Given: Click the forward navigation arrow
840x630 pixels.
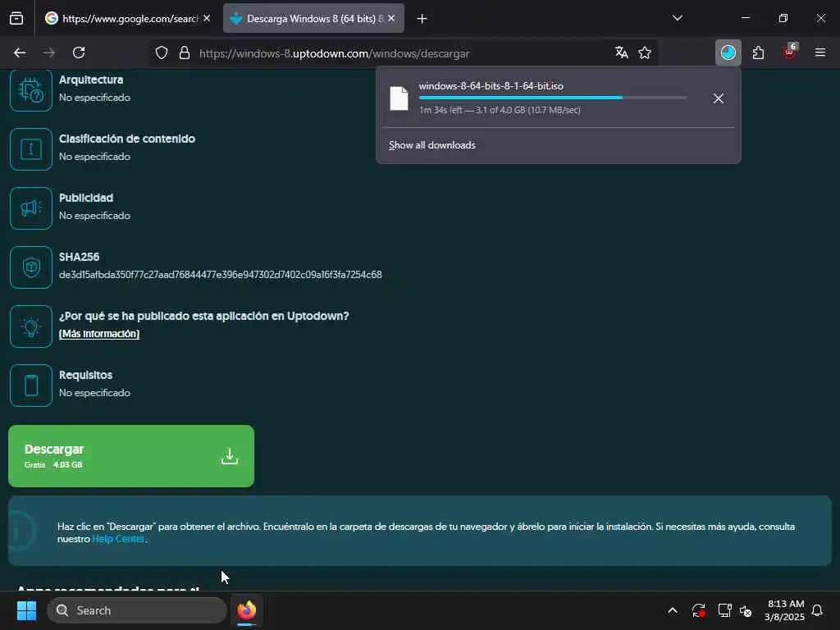Looking at the screenshot, I should pyautogui.click(x=49, y=52).
